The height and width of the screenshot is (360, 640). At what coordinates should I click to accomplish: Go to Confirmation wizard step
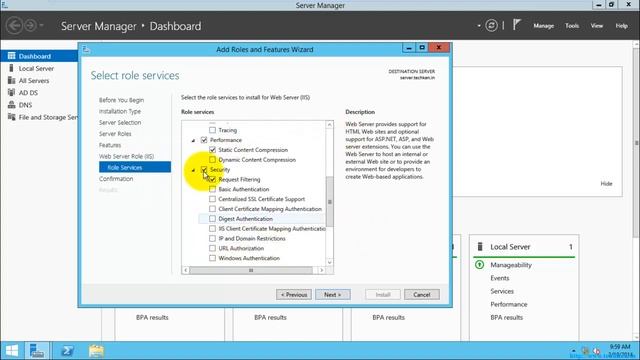pyautogui.click(x=116, y=179)
